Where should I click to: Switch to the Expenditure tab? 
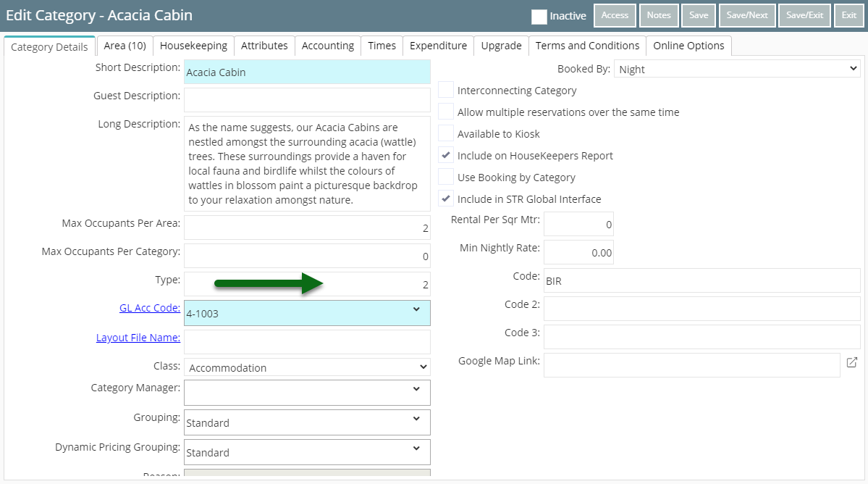(x=438, y=46)
